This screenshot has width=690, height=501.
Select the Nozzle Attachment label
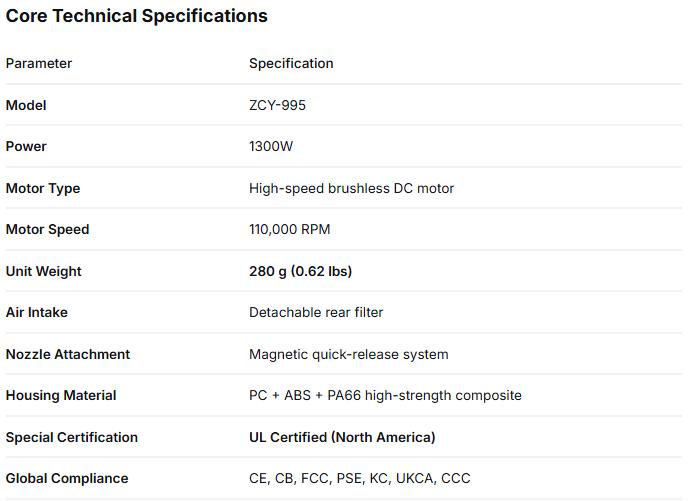point(68,354)
